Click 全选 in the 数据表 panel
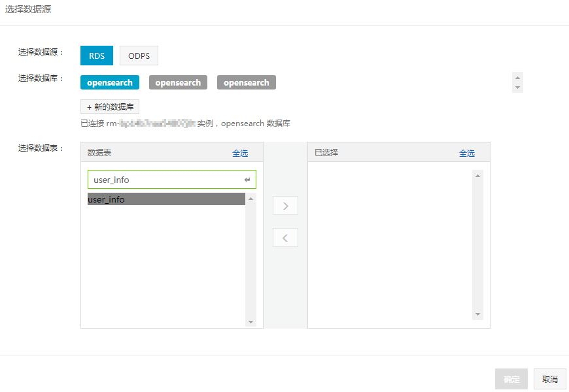This screenshot has height=392, width=569. click(240, 153)
